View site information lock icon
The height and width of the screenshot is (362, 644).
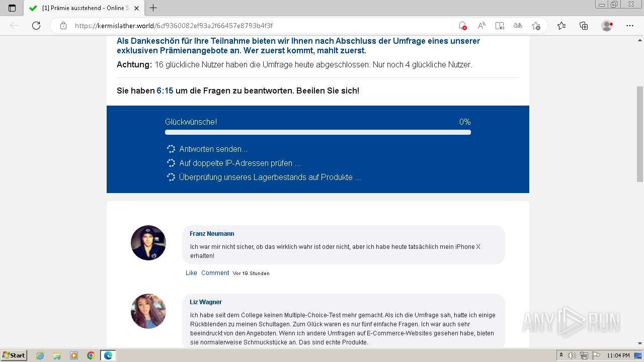tap(63, 26)
